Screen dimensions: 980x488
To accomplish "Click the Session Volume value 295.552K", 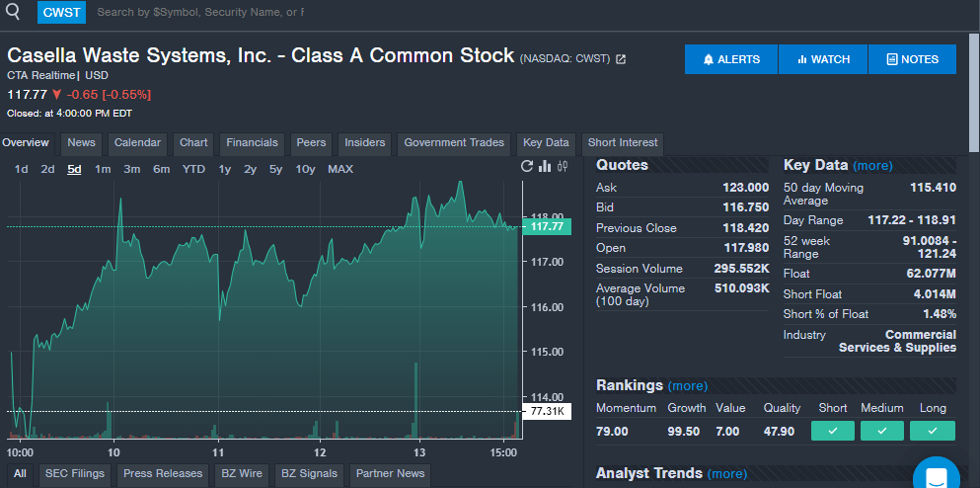I will (741, 269).
